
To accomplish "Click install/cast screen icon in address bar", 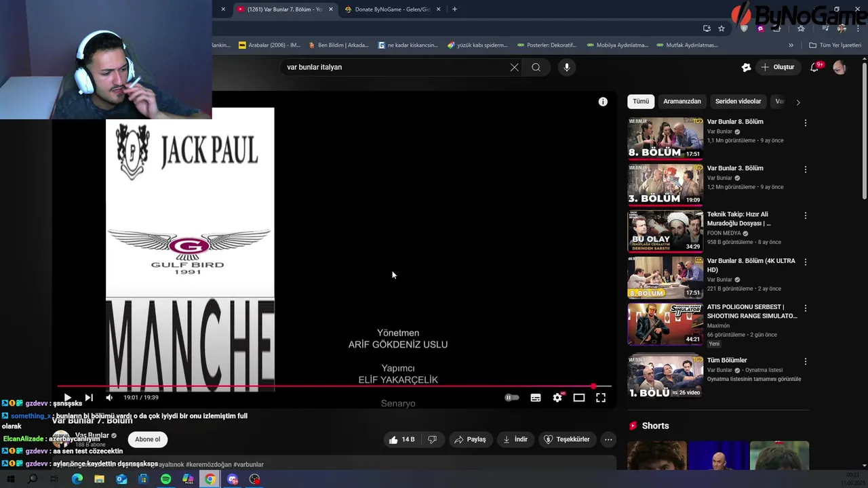I will 707,28.
